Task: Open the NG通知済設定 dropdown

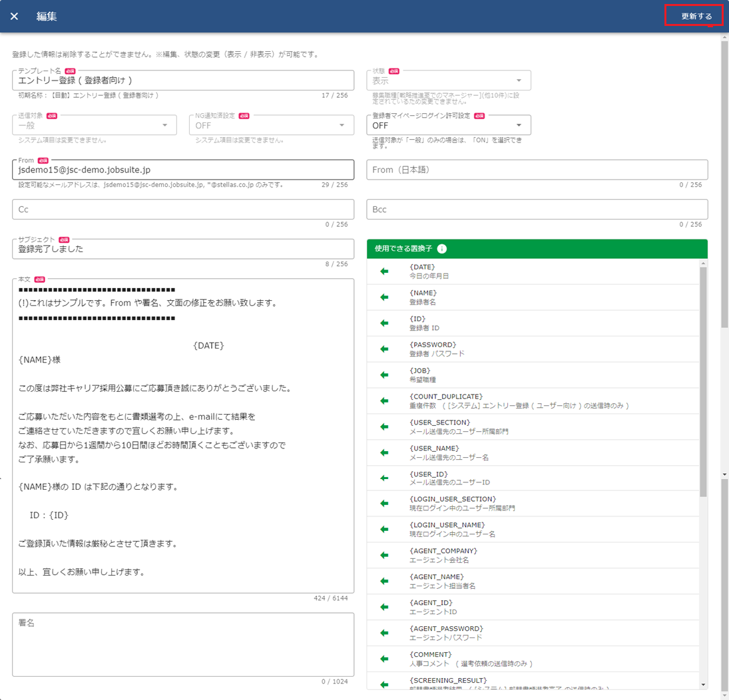Action: 271,125
